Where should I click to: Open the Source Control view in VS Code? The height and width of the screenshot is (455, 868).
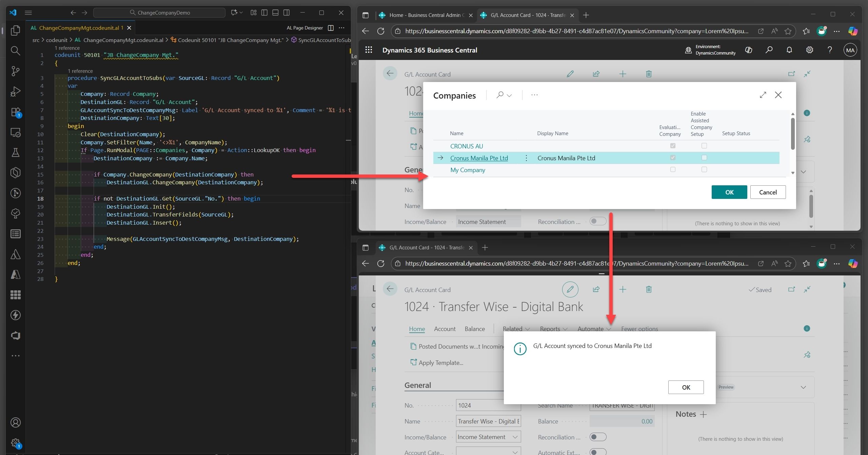tap(15, 71)
